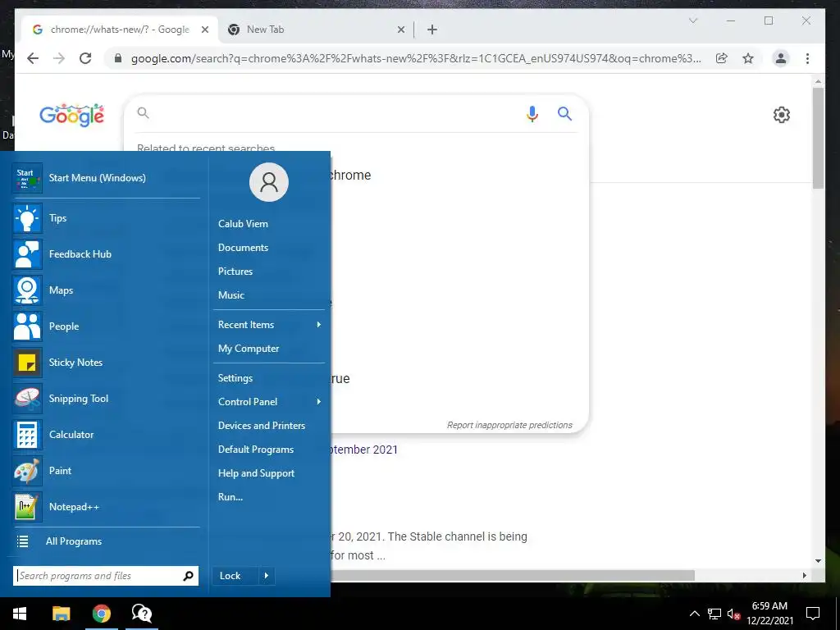Launch Sticky Notes icon
840x630 pixels.
pos(27,363)
